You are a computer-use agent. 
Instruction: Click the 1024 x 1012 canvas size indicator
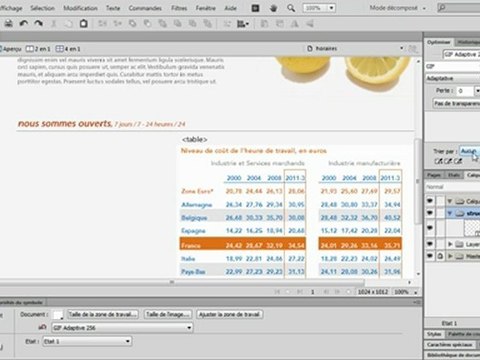373,292
